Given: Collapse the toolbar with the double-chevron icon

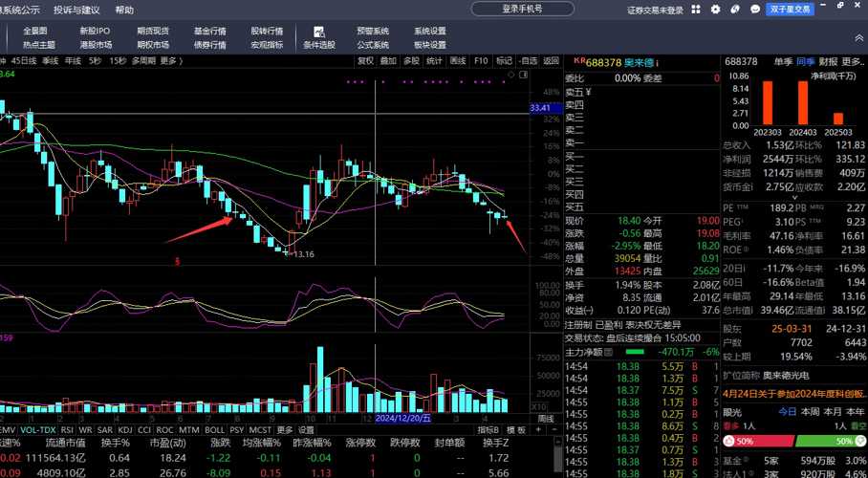Looking at the screenshot, I should (x=859, y=37).
